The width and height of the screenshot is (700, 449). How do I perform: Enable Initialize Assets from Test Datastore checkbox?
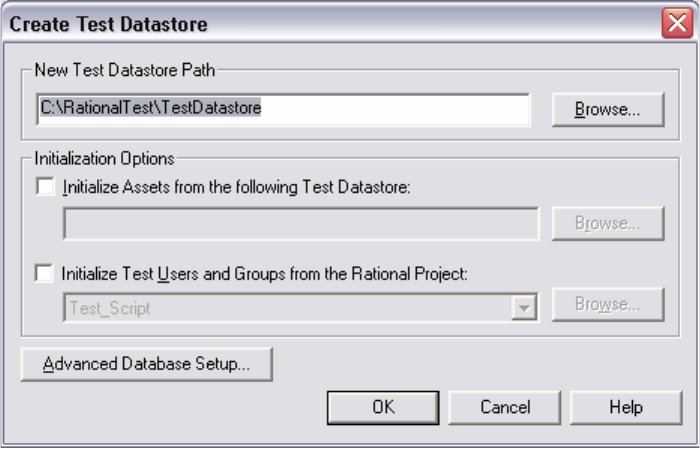[x=45, y=187]
